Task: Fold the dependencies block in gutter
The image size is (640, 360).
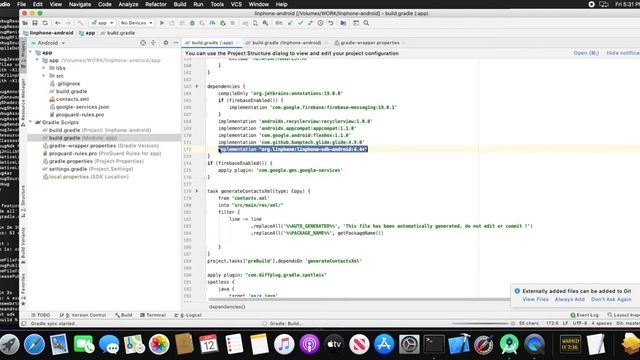Action: 197,87
